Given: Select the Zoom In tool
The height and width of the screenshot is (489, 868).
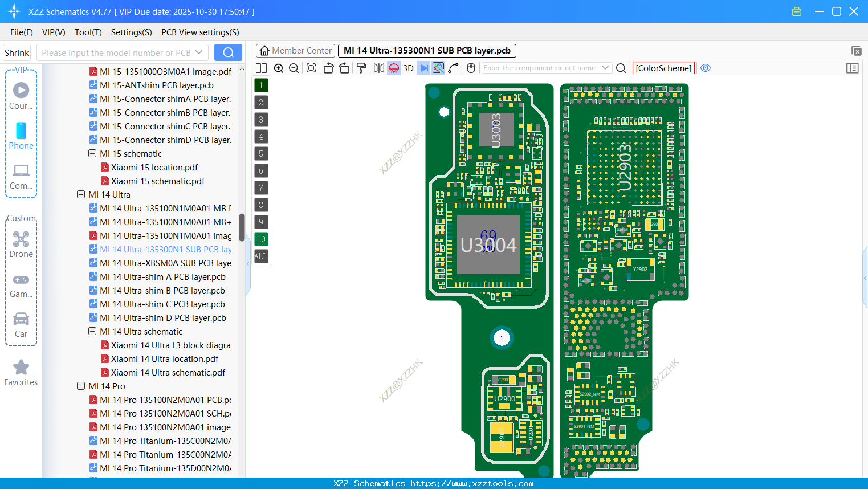Looking at the screenshot, I should tap(279, 68).
